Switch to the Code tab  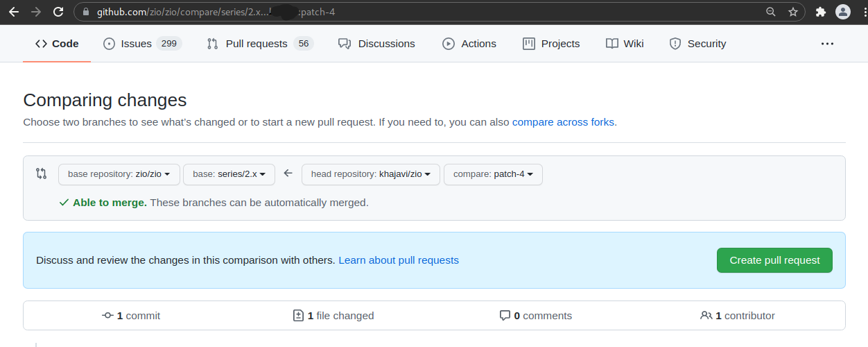pyautogui.click(x=57, y=44)
